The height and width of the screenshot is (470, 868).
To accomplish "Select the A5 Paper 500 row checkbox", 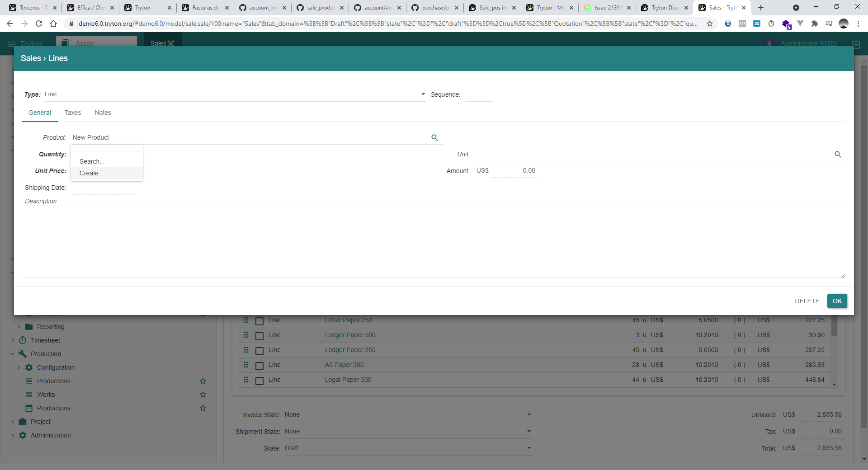I will [259, 366].
